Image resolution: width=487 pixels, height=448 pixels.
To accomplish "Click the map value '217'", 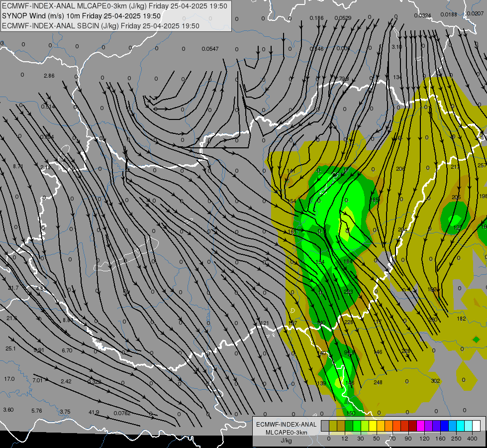I will 455,167.
